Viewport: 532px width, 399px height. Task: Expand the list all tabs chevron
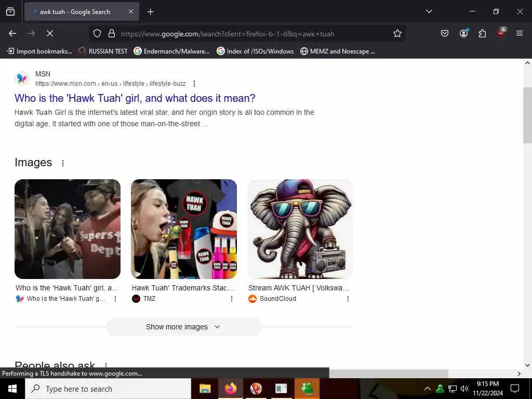[429, 11]
